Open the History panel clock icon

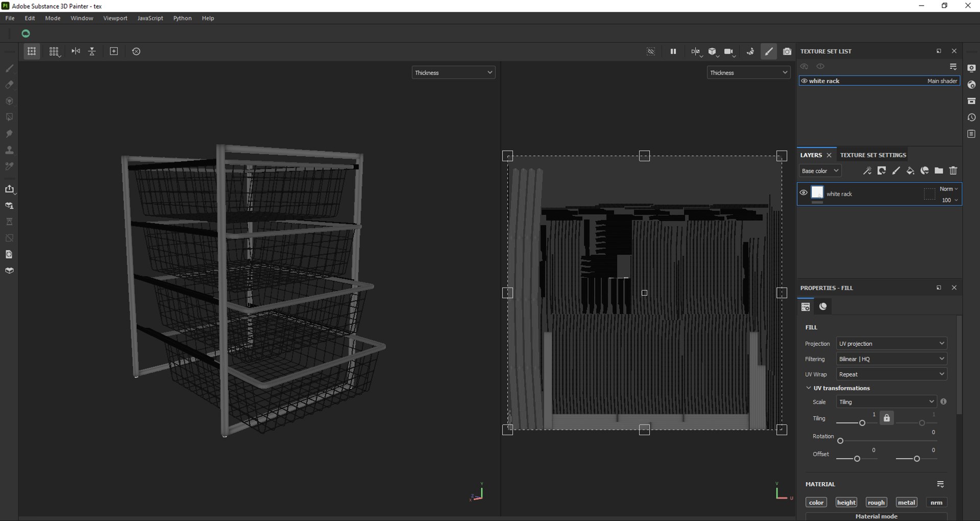pyautogui.click(x=971, y=117)
